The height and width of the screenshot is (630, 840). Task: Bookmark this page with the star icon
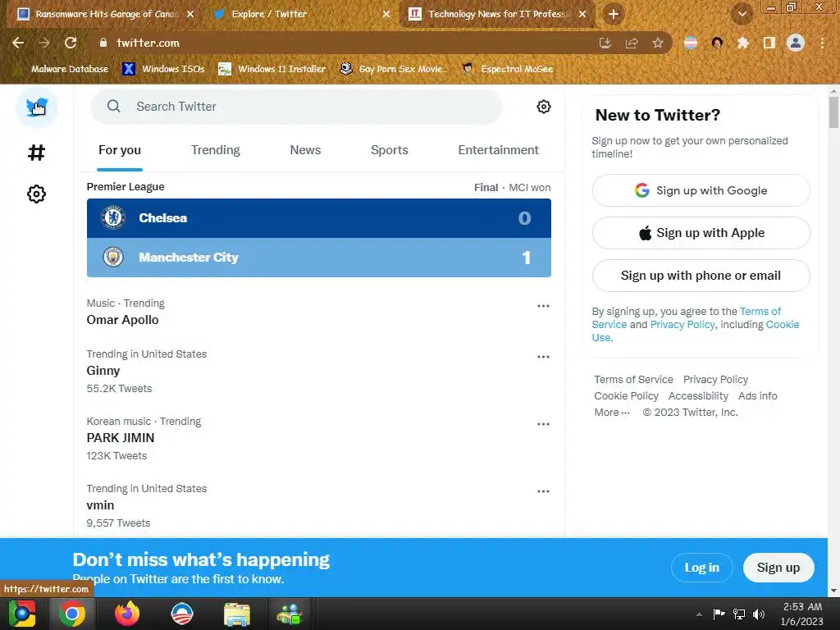click(x=658, y=43)
